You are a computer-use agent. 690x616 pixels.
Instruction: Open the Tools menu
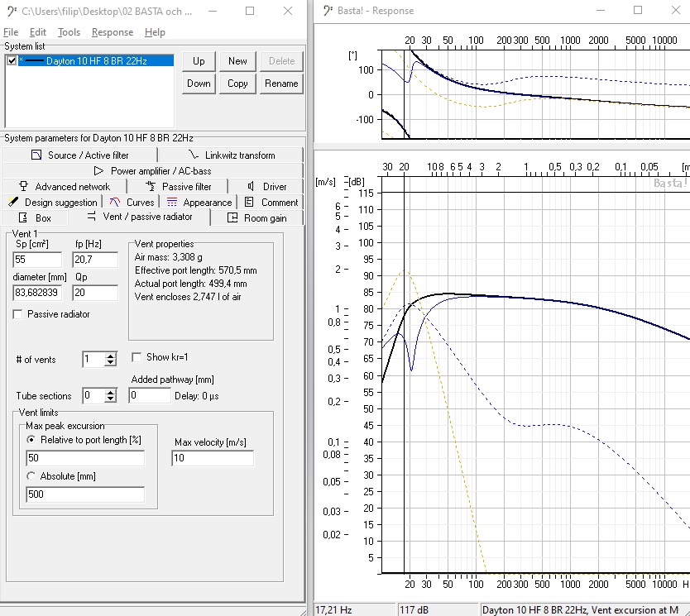click(69, 32)
